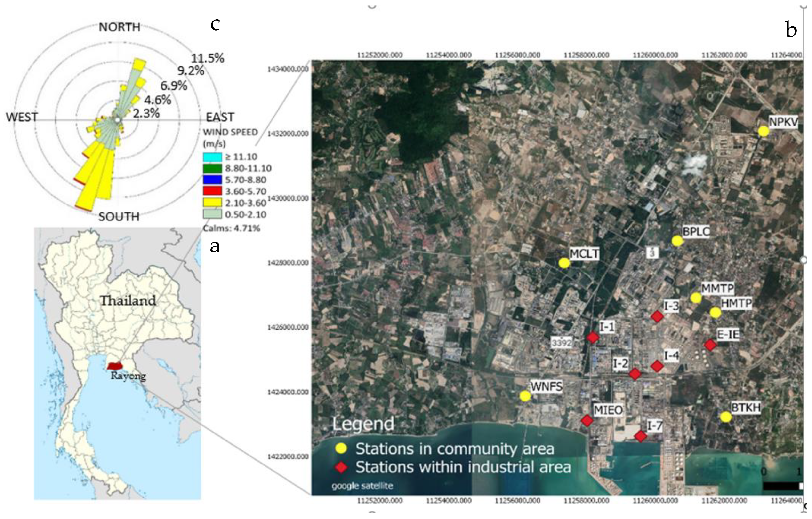Click the NORTH label on wind rose
The image size is (812, 519).
coord(119,27)
